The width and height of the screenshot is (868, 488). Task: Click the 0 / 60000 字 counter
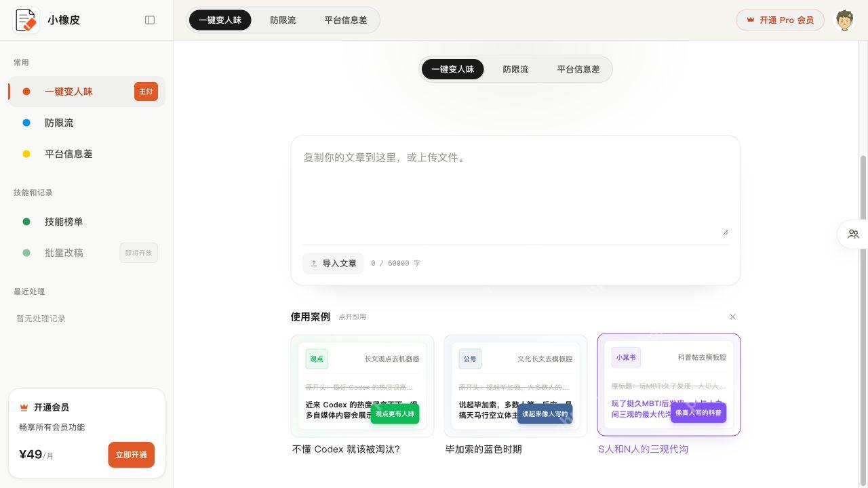(395, 263)
